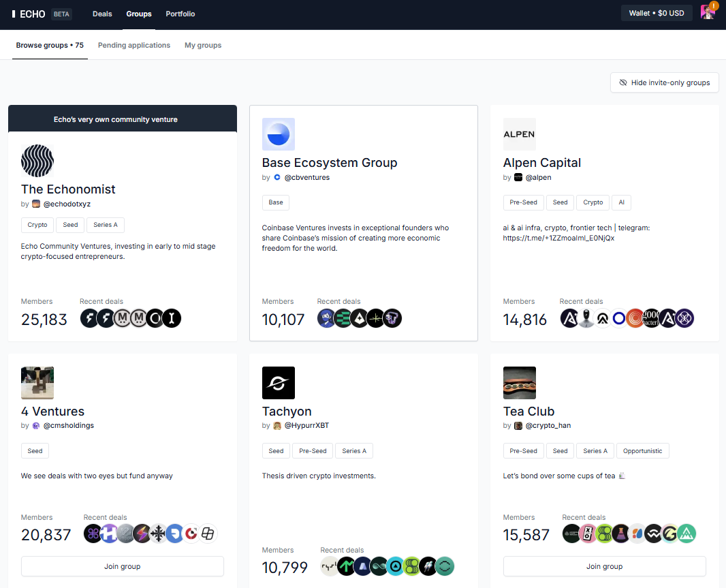Click @HypurrXBT avatar icon

click(x=277, y=425)
